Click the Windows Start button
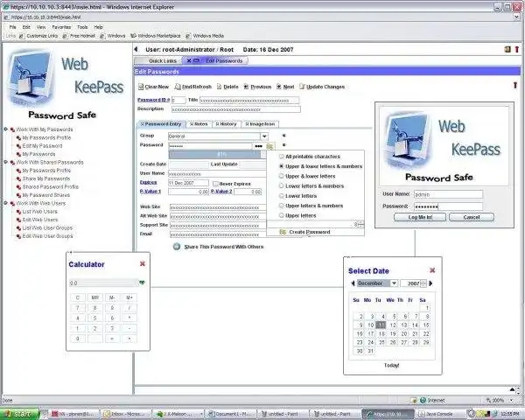The width and height of the screenshot is (525, 420). 19,414
